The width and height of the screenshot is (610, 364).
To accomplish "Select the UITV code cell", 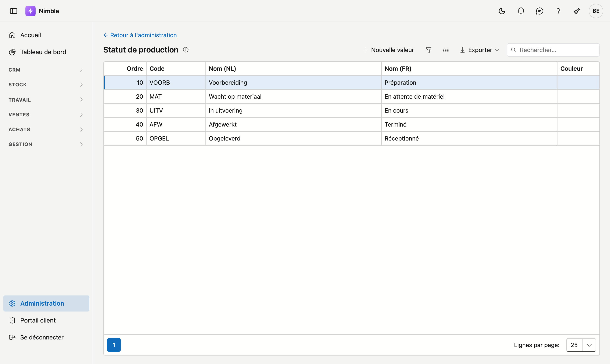I will [x=176, y=111].
